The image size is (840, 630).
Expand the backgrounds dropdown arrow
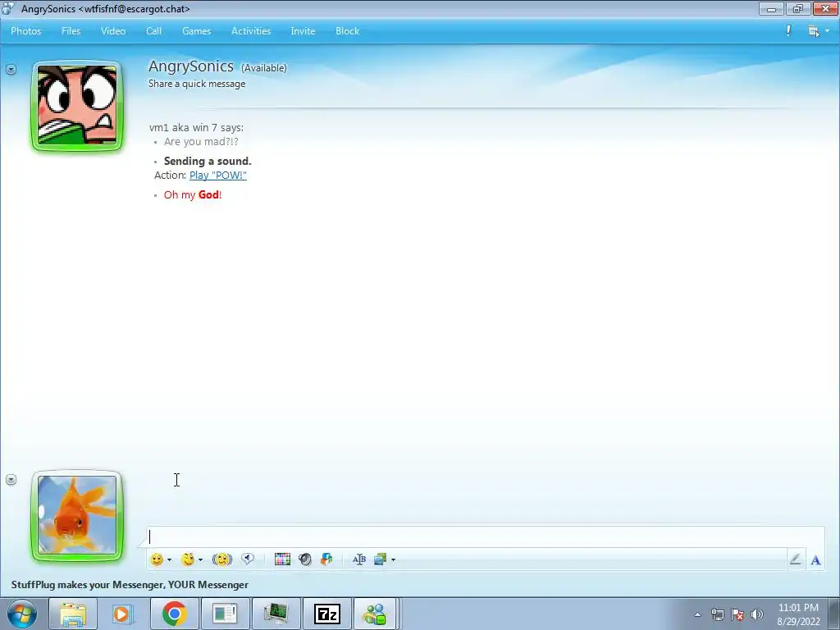tap(393, 559)
